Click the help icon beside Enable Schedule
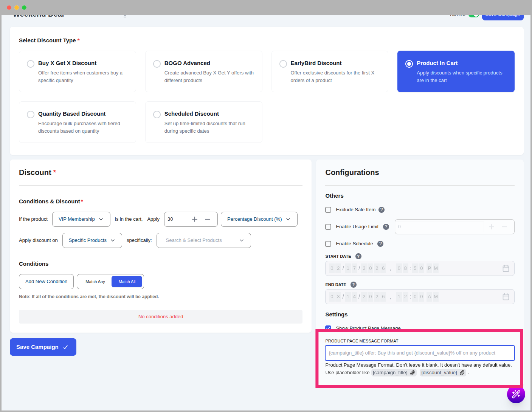 tap(380, 243)
